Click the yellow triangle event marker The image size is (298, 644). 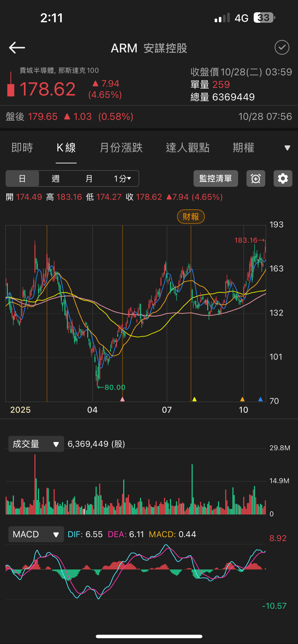tap(194, 399)
